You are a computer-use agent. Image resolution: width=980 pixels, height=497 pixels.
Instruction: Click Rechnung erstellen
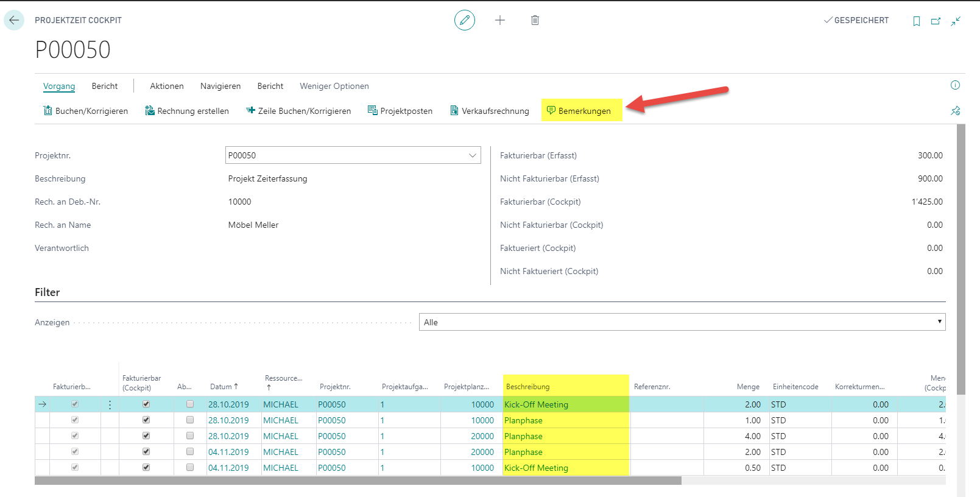(187, 111)
